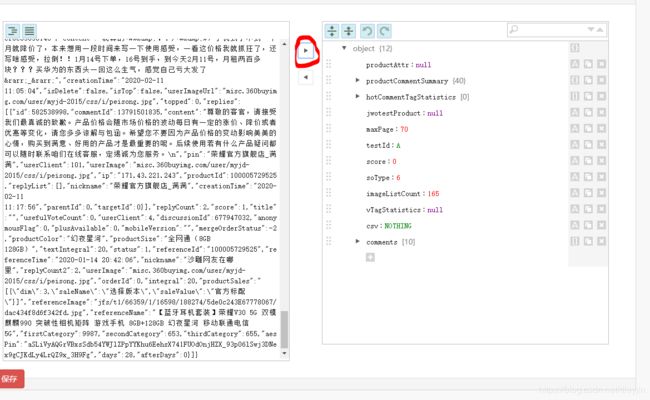Change field type of testId
This screenshot has height=400, width=650.
(575, 145)
